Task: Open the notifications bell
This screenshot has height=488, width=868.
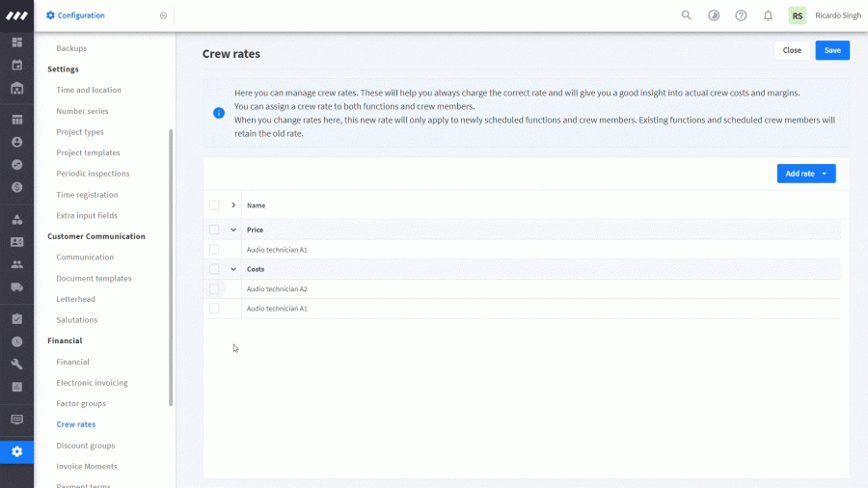Action: click(768, 15)
